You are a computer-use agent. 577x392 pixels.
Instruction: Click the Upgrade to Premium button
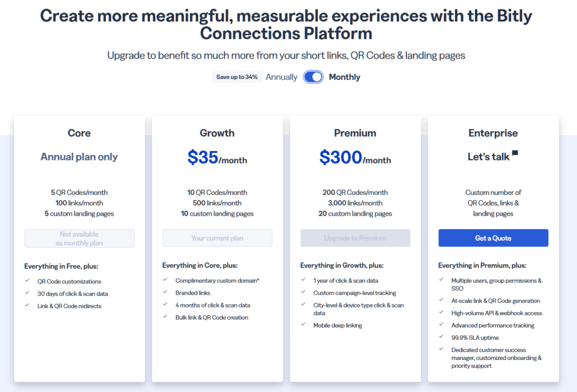click(x=355, y=238)
